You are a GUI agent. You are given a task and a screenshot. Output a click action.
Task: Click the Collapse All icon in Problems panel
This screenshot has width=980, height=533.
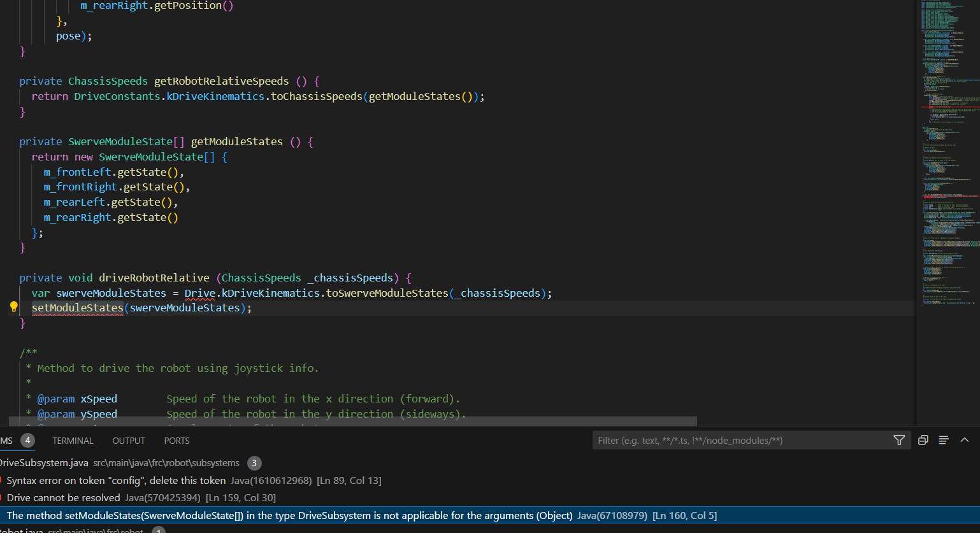[x=923, y=440]
